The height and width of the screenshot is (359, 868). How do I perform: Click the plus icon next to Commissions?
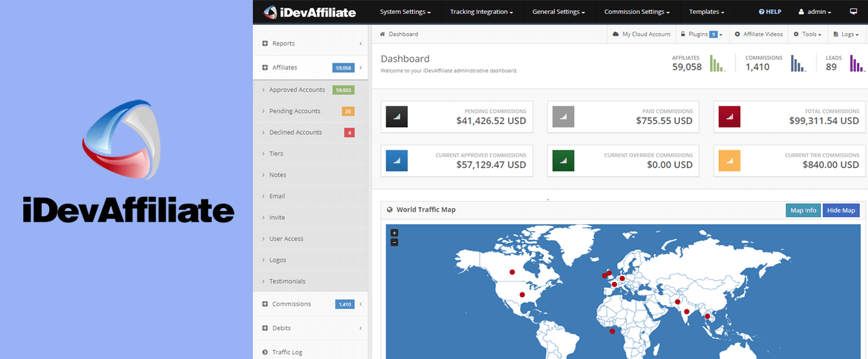coord(265,304)
